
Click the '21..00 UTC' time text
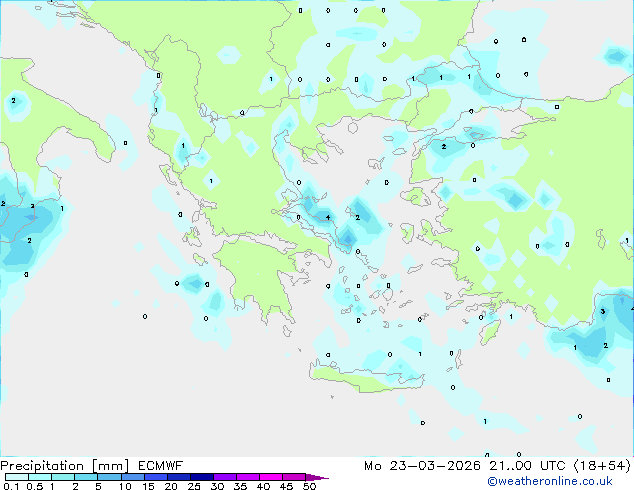pyautogui.click(x=527, y=466)
